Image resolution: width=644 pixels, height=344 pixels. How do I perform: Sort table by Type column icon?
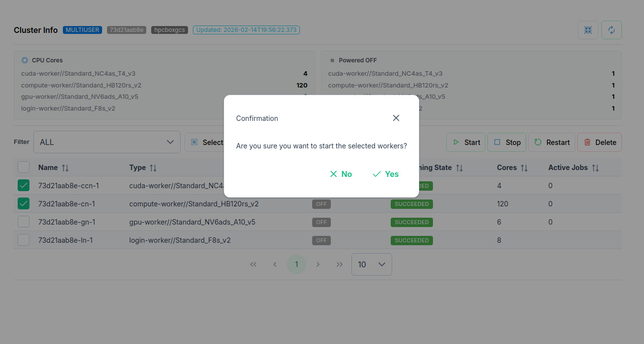[x=153, y=168]
